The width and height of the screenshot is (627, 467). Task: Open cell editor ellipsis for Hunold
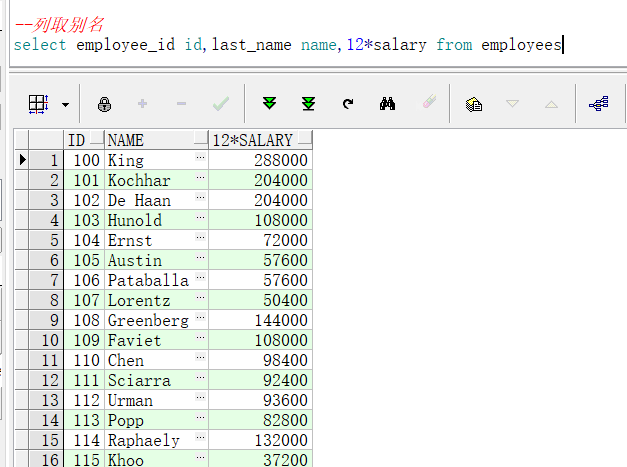[201, 217]
